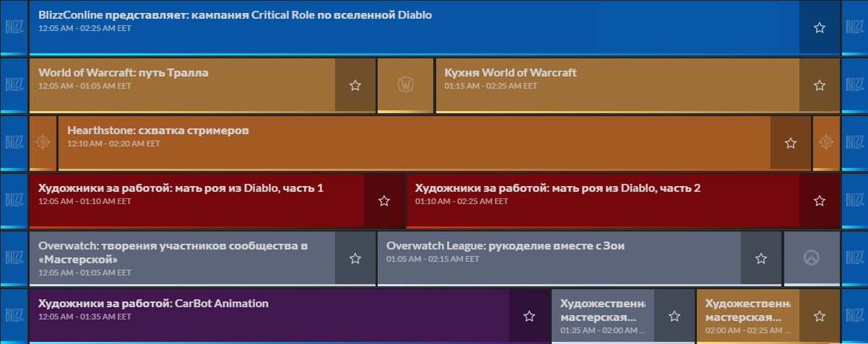The image size is (868, 344).
Task: Click the 12:10 AM - 02:20 AM EET time
Action: (x=113, y=144)
